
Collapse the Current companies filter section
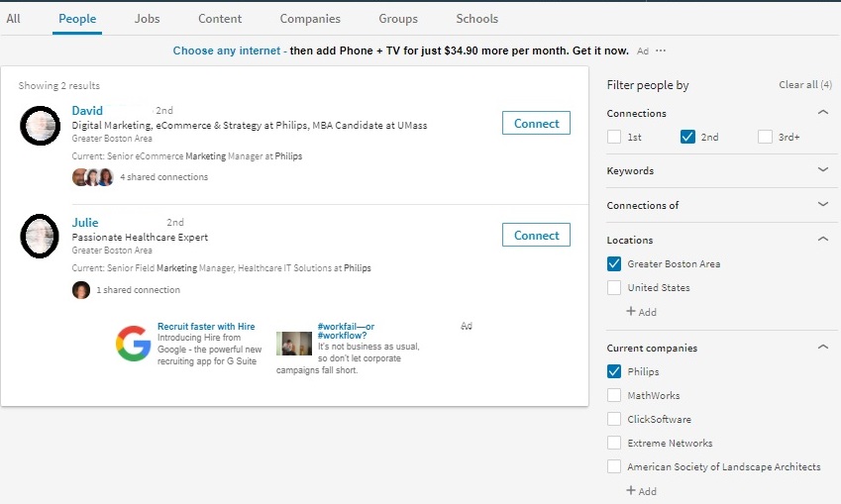coord(823,347)
